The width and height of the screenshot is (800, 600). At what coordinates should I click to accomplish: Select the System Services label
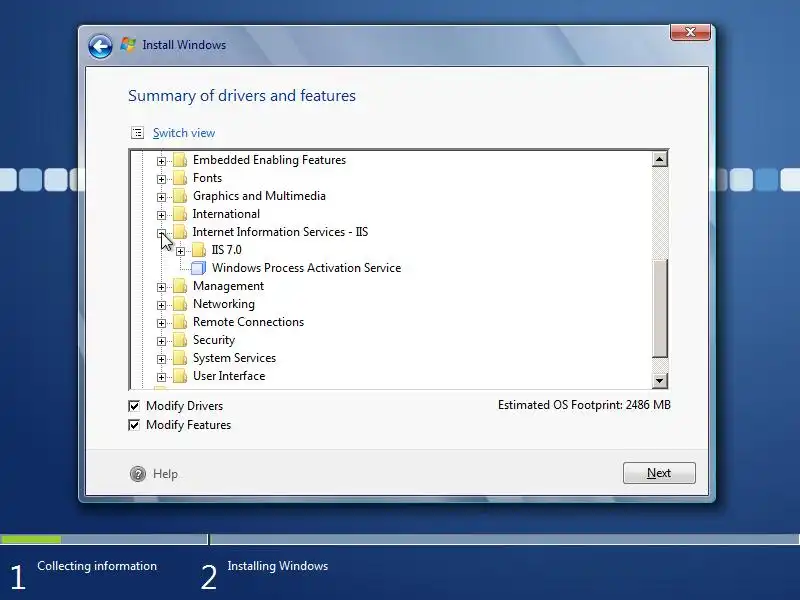click(234, 358)
